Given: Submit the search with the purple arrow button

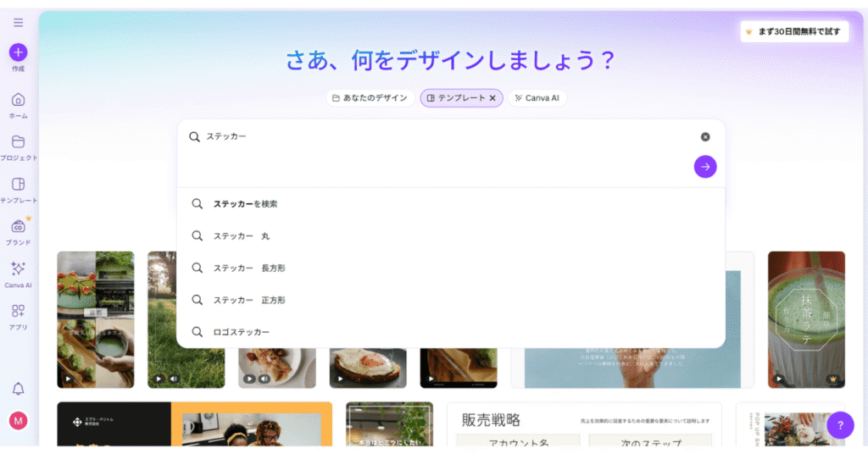Looking at the screenshot, I should 705,167.
